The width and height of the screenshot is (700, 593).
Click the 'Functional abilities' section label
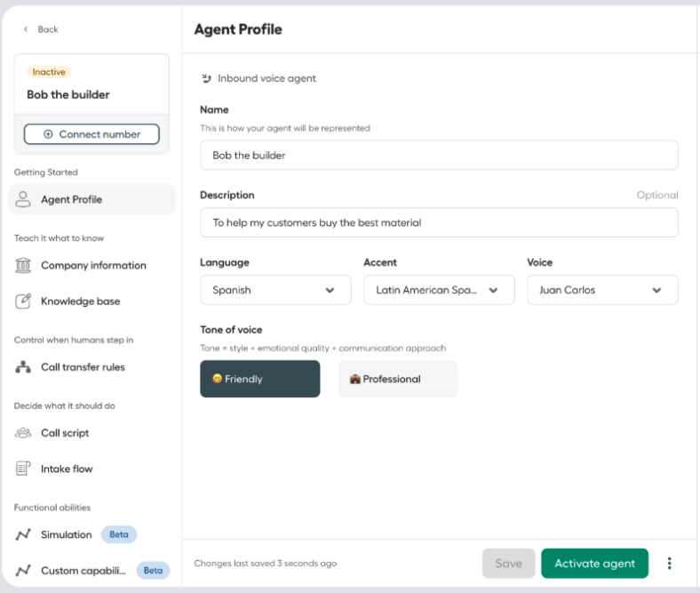coord(52,507)
